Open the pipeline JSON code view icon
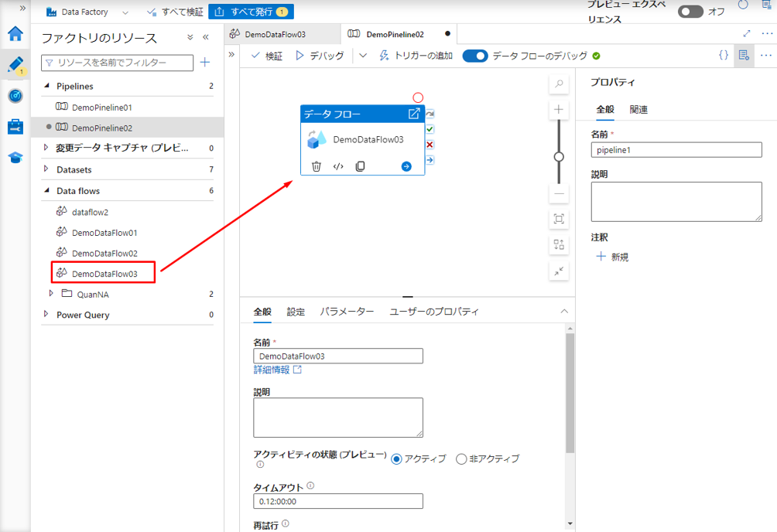This screenshot has width=777, height=532. coord(723,55)
